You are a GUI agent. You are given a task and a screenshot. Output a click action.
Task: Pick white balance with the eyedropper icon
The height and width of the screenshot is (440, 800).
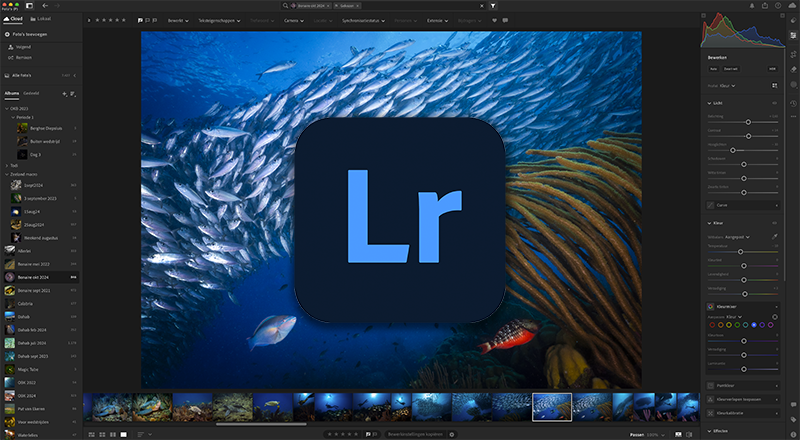click(774, 237)
